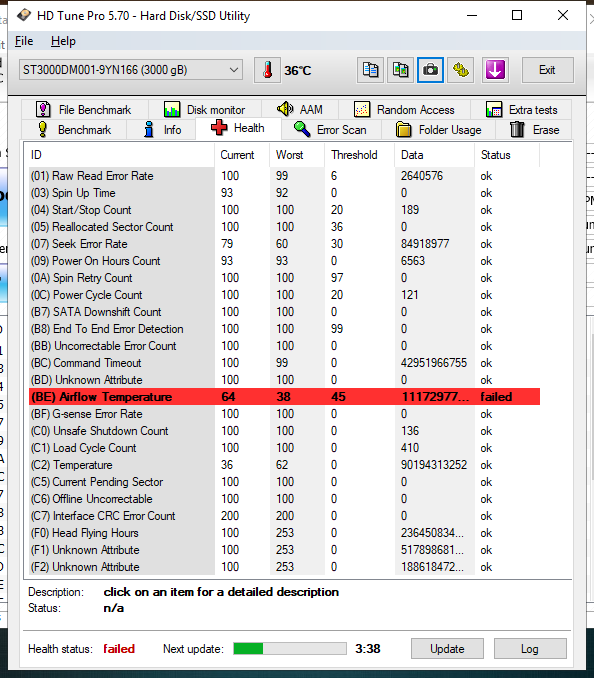Click the 2640576 data value
The image size is (594, 678).
[422, 176]
